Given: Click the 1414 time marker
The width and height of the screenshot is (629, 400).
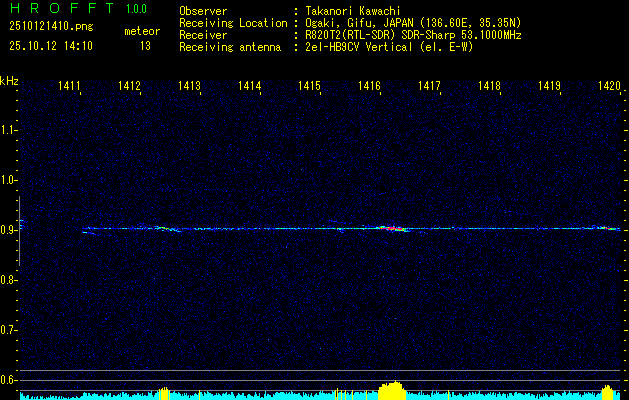Looking at the screenshot, I should point(250,85).
